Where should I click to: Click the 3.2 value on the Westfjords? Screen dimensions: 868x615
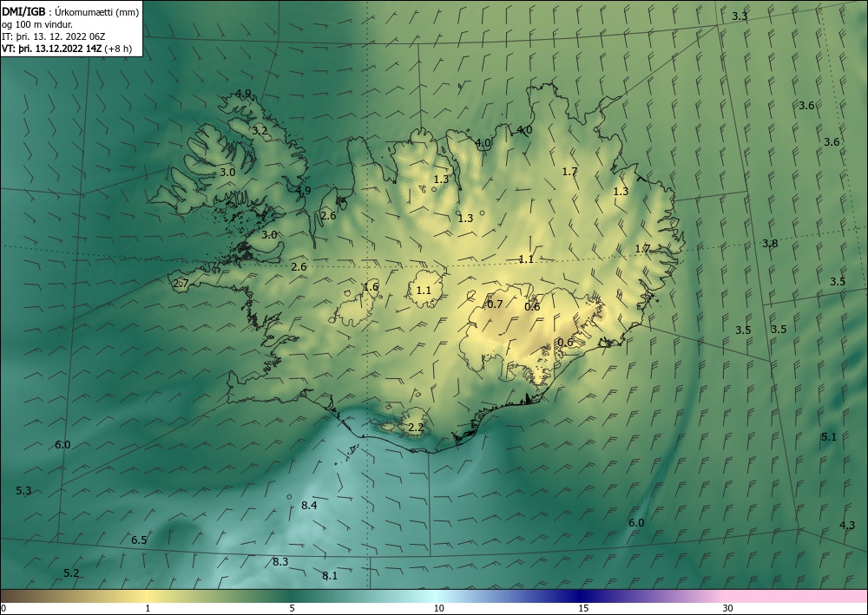260,131
